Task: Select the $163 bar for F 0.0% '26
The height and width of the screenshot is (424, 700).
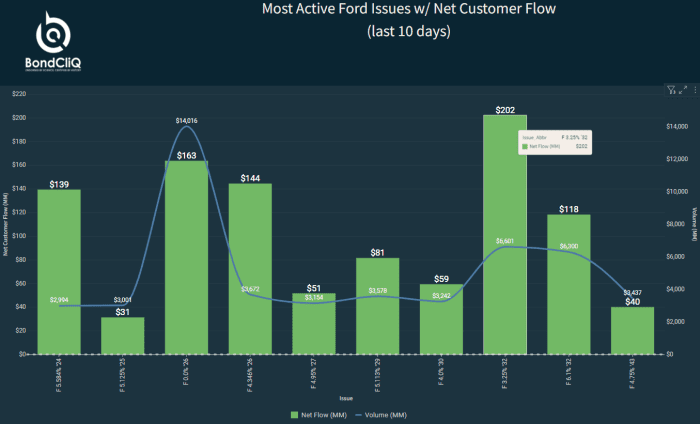Action: coord(187,258)
